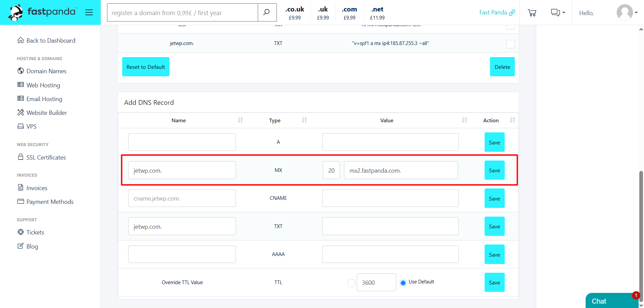Sort by Name column
The image size is (644, 308).
coord(240,120)
